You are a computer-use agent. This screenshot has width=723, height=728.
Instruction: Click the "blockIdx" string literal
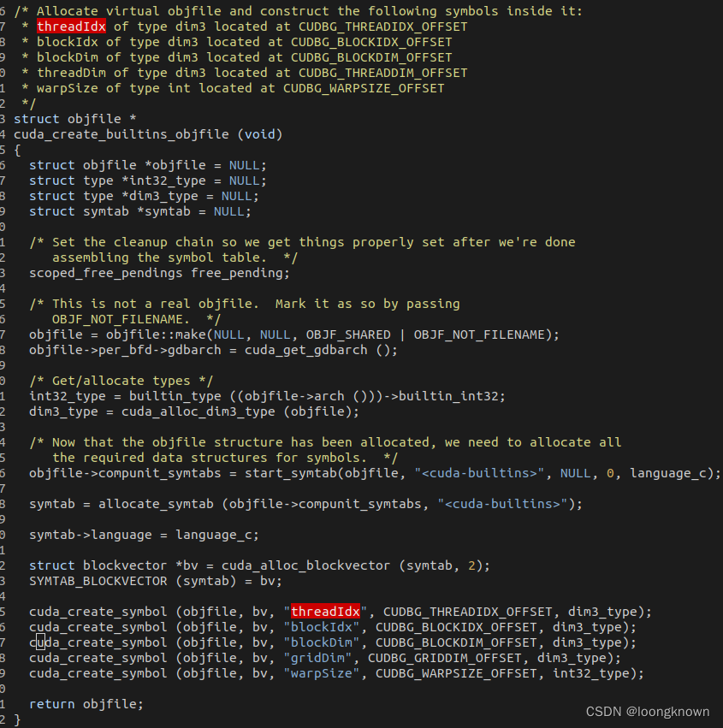point(322,627)
